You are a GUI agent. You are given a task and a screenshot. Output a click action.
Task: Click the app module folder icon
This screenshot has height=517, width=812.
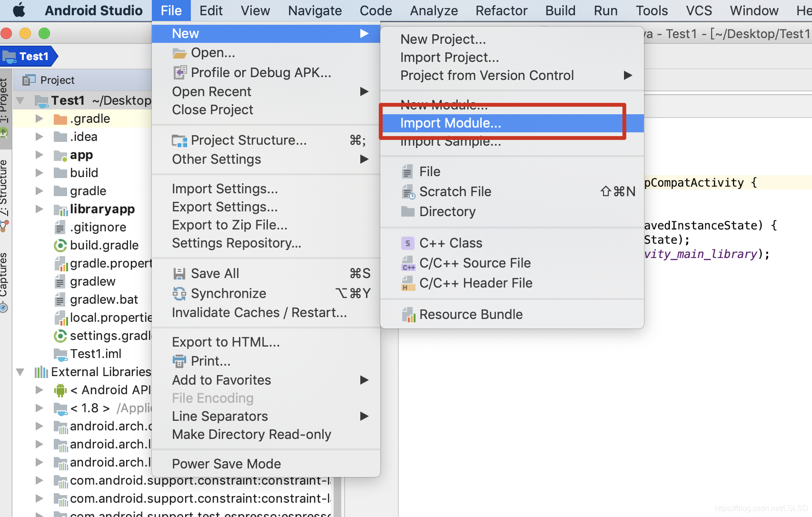pyautogui.click(x=60, y=155)
